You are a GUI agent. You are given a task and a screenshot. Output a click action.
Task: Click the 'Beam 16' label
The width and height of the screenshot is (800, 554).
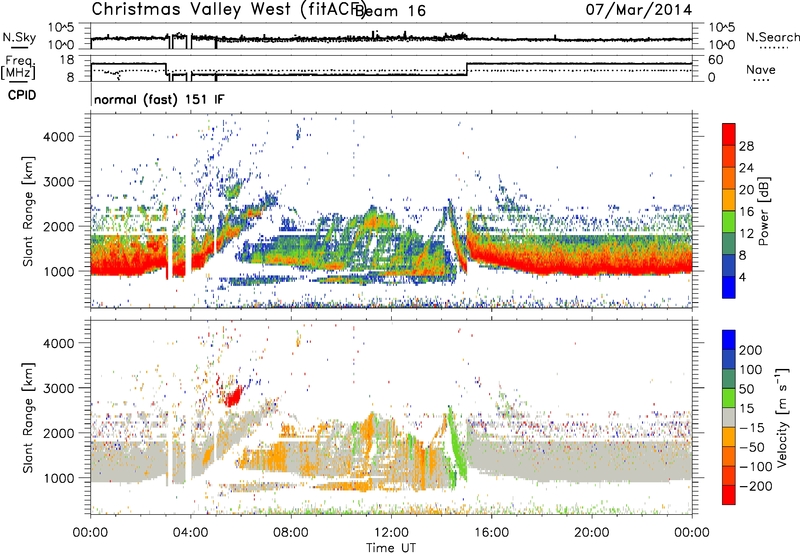tap(390, 11)
